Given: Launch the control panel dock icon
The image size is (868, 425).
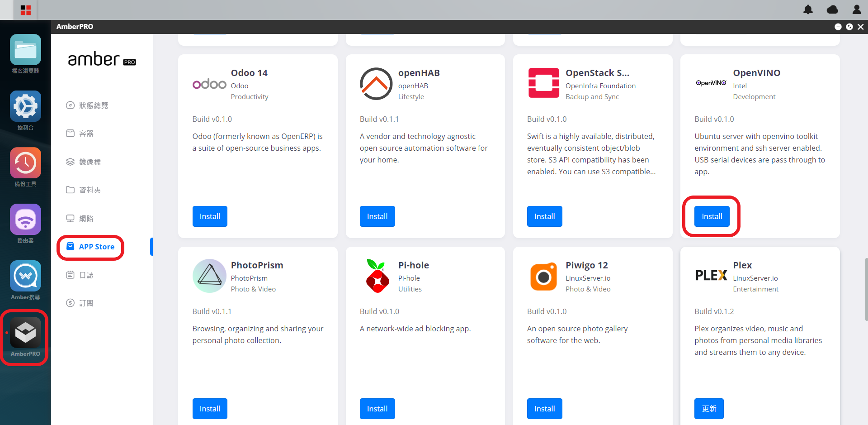Looking at the screenshot, I should pyautogui.click(x=25, y=106).
